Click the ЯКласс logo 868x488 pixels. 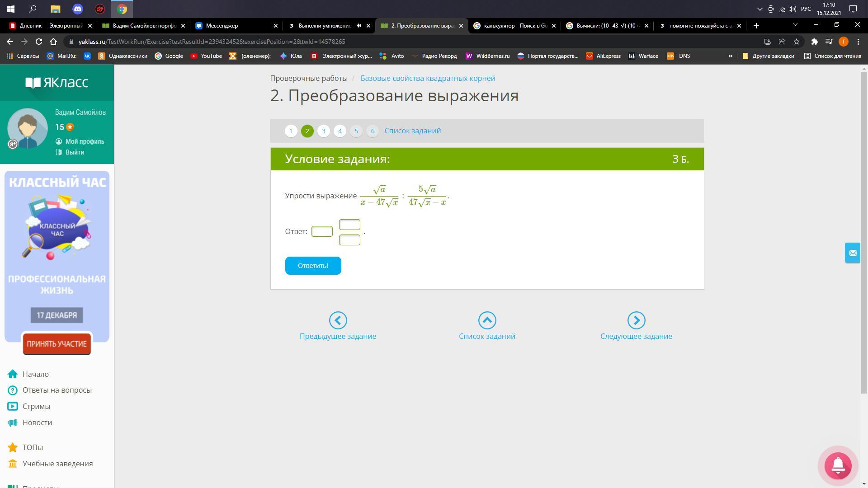coord(57,82)
